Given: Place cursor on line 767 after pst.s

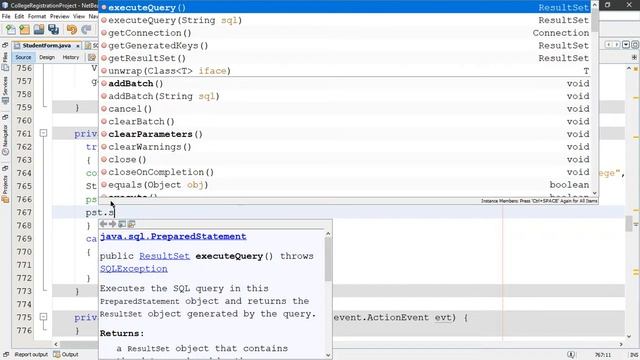Looking at the screenshot, I should coord(115,212).
